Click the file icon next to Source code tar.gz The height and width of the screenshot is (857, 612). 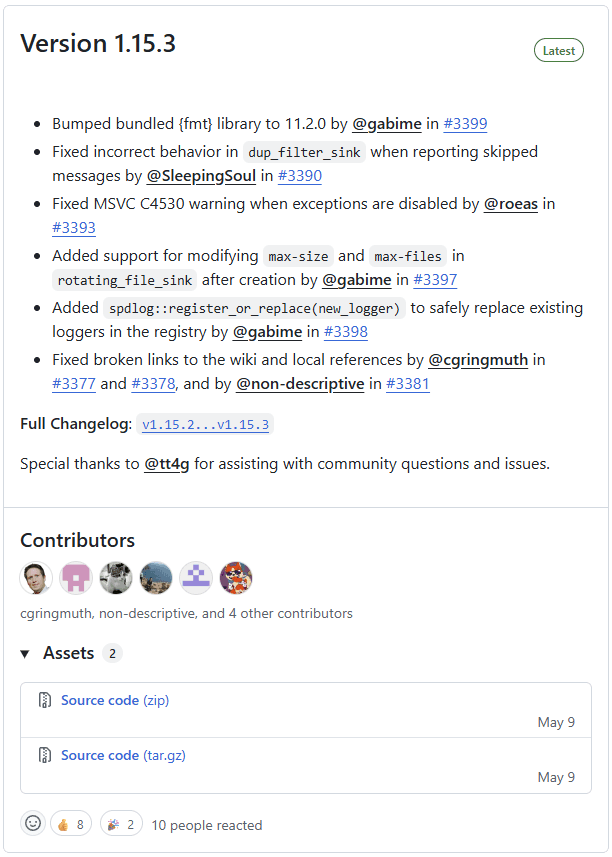click(44, 755)
